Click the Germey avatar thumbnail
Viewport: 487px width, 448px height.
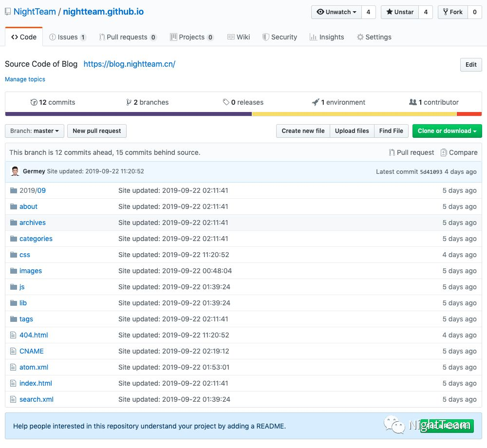(x=15, y=171)
